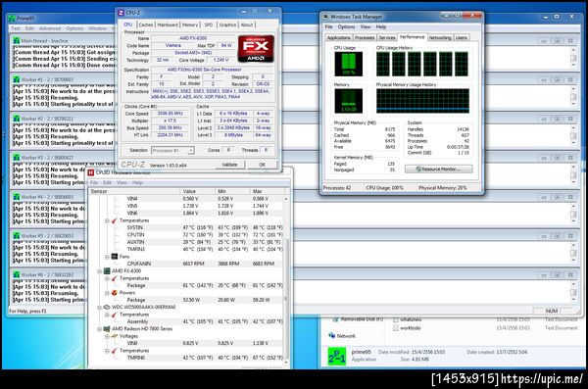Click the Worker #6 window icon in Prime95
This screenshot has width=588, height=389.
16,274
